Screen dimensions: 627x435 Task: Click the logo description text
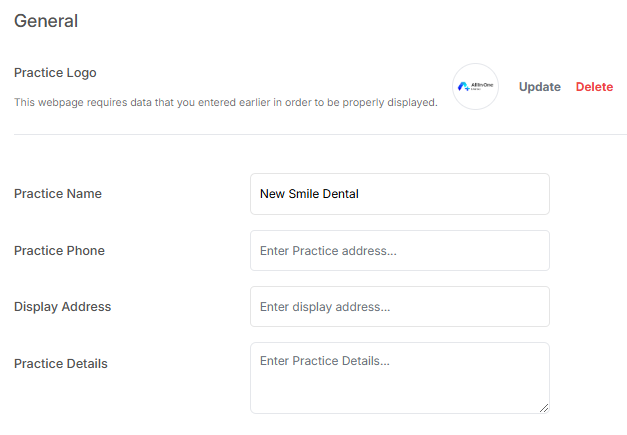[x=225, y=102]
